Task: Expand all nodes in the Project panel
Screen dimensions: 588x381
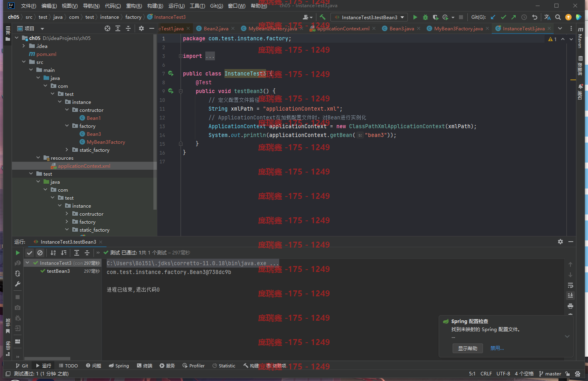Action: click(118, 28)
